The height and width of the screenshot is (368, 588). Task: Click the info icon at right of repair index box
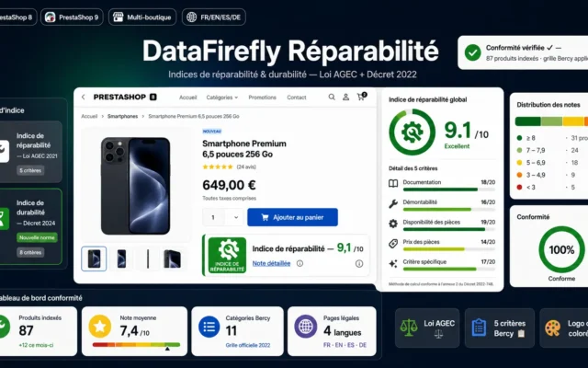(359, 264)
